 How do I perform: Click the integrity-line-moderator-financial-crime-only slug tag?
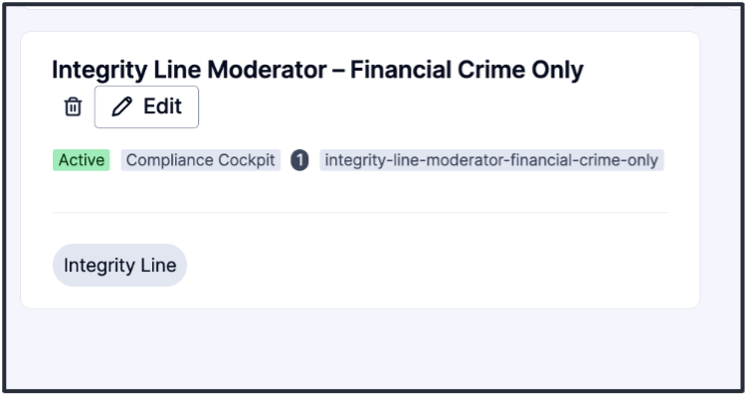click(491, 160)
